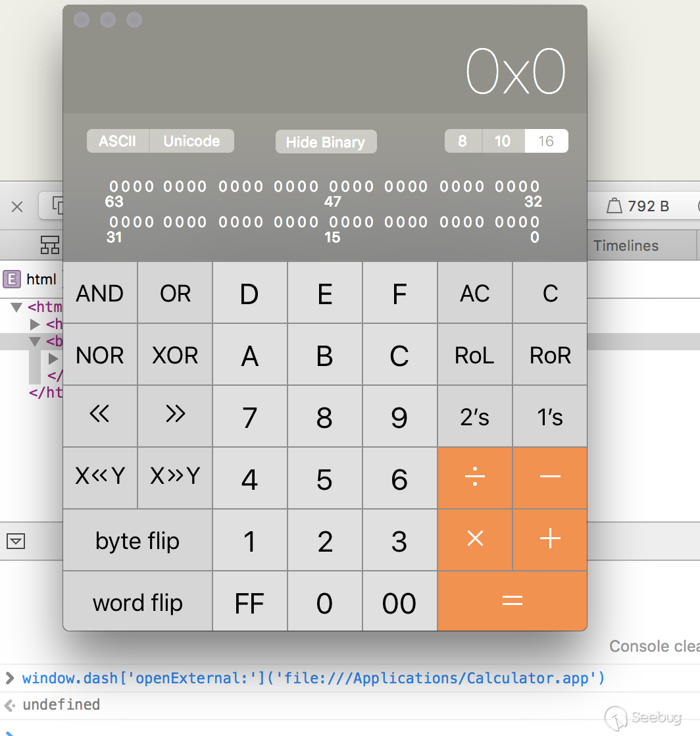The width and height of the screenshot is (700, 736).
Task: Toggle the ASCII display mode
Action: (x=118, y=141)
